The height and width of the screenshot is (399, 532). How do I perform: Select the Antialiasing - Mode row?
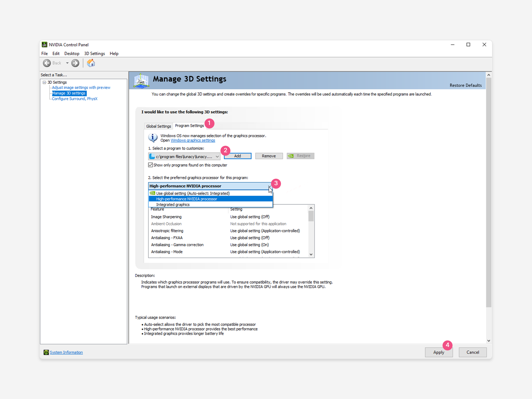click(228, 252)
